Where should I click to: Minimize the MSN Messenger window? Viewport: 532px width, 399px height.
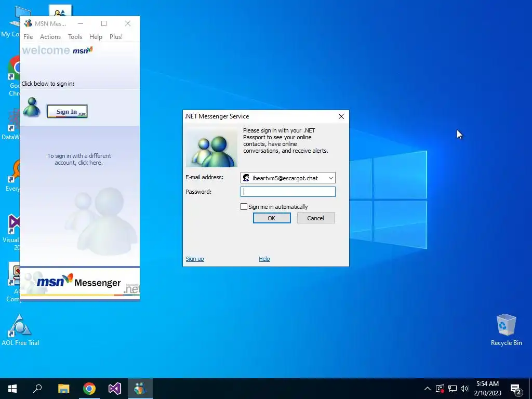pyautogui.click(x=81, y=23)
